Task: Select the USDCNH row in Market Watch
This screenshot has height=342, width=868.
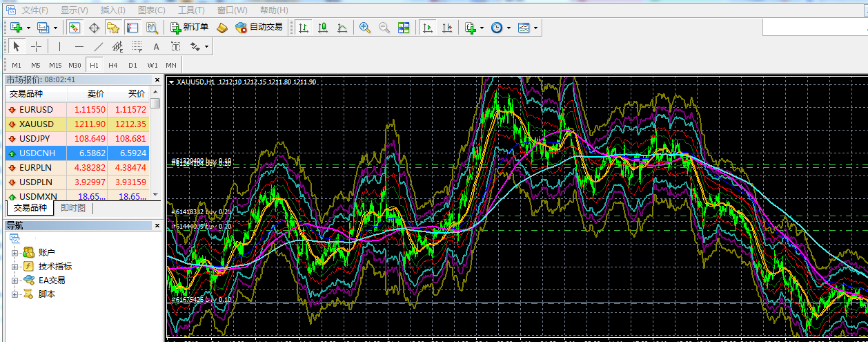Action: click(77, 153)
